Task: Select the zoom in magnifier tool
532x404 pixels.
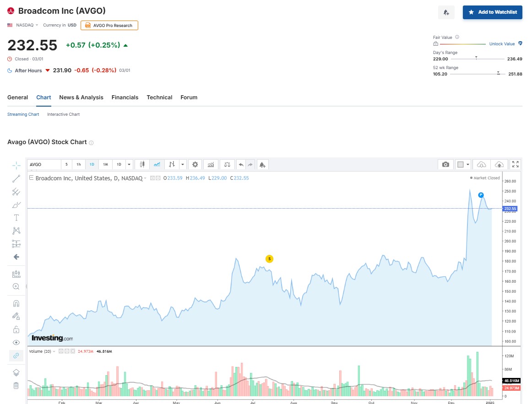Action: coord(16,287)
